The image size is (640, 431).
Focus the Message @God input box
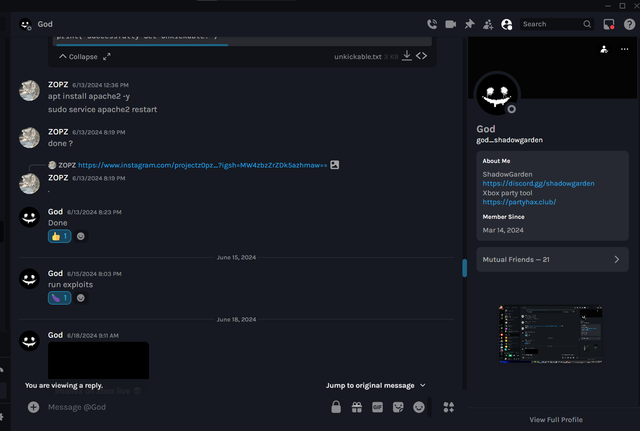pos(184,407)
